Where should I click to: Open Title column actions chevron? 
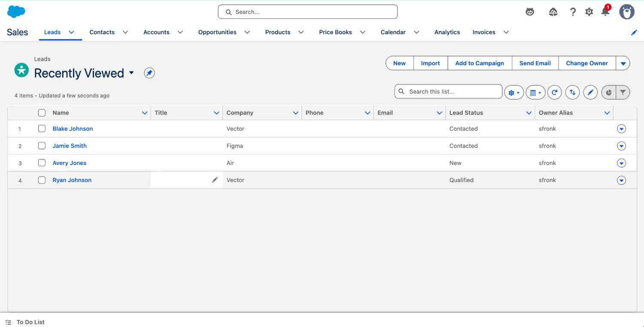[216, 113]
